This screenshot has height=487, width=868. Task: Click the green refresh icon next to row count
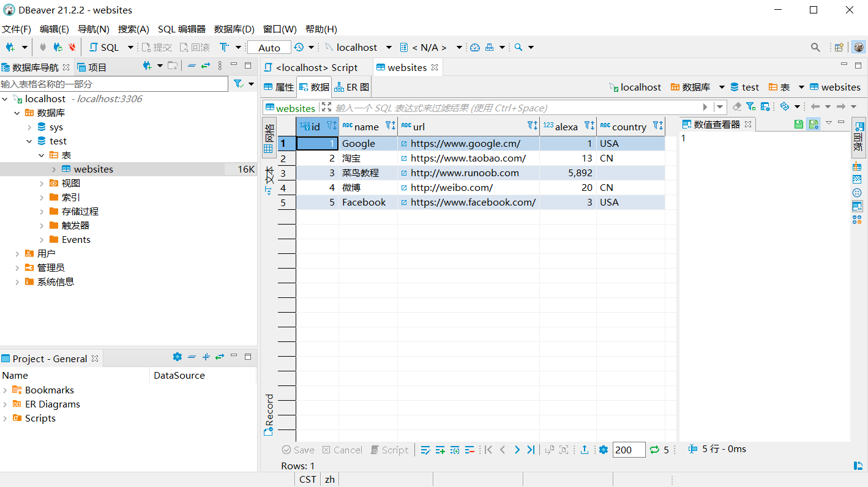point(654,450)
